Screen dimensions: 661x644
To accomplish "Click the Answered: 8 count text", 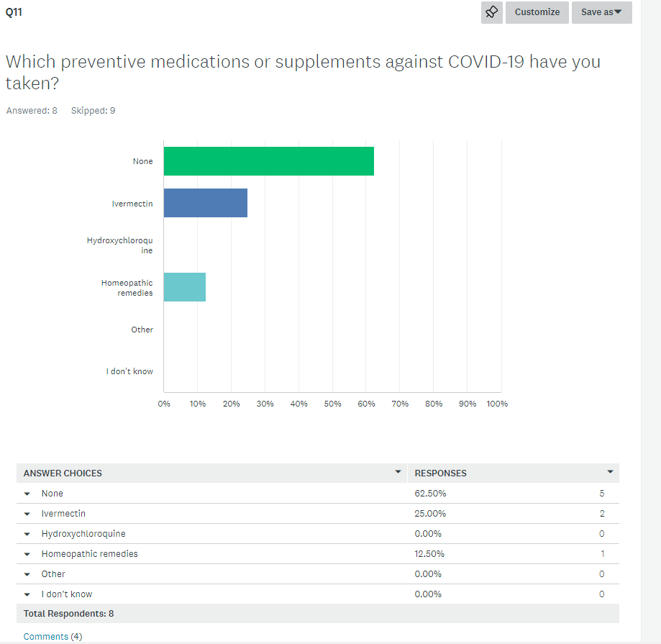I will tap(32, 111).
